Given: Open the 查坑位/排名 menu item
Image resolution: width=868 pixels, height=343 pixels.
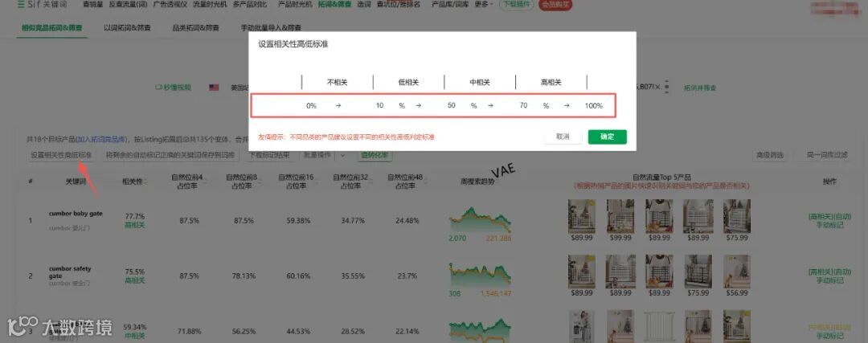Looking at the screenshot, I should coord(399,5).
